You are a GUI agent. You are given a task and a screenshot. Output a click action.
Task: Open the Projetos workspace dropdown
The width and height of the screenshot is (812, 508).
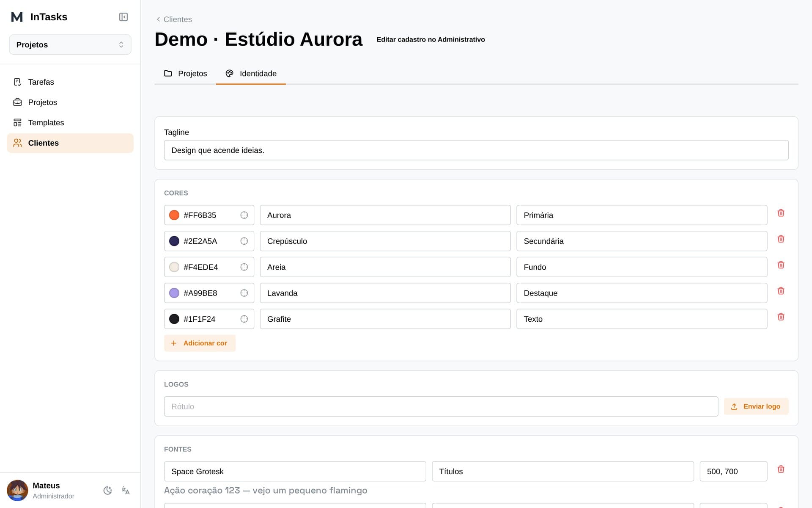point(70,44)
